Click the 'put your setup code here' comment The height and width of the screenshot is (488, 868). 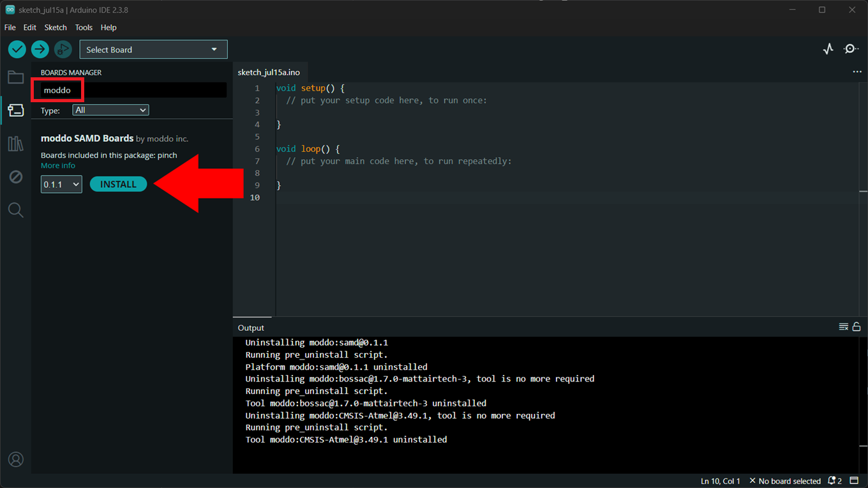[386, 100]
